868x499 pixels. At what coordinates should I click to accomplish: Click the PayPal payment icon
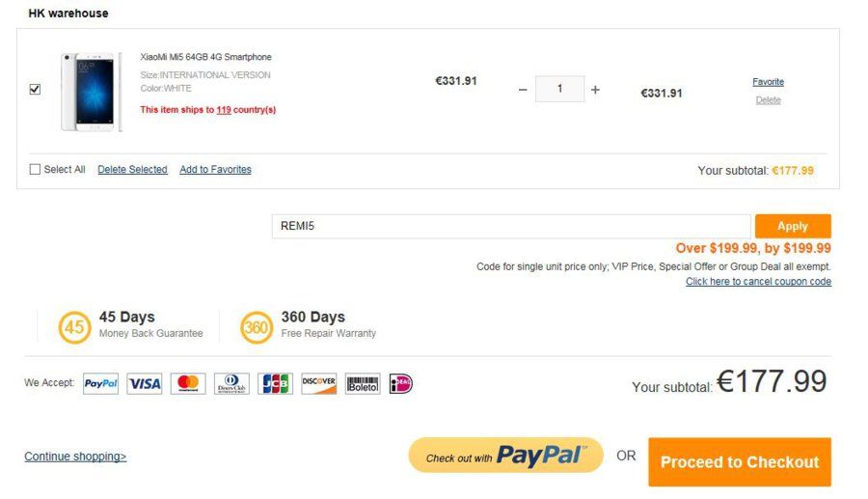click(100, 383)
